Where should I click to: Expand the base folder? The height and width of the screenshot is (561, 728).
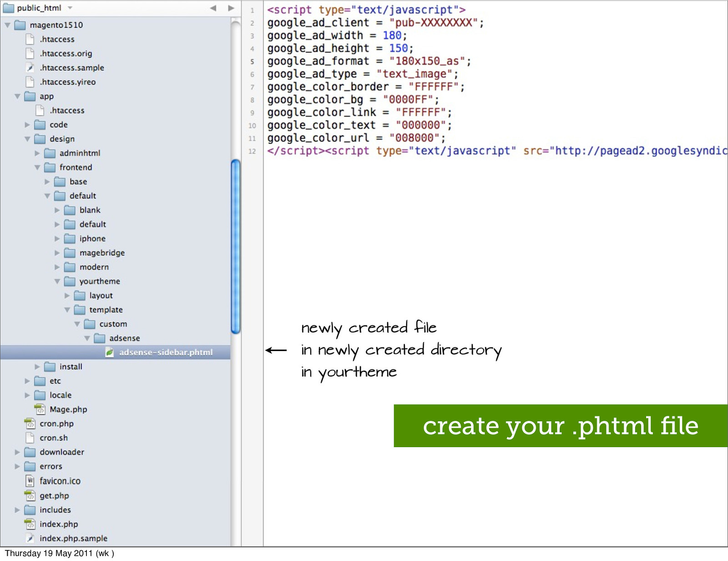[47, 182]
